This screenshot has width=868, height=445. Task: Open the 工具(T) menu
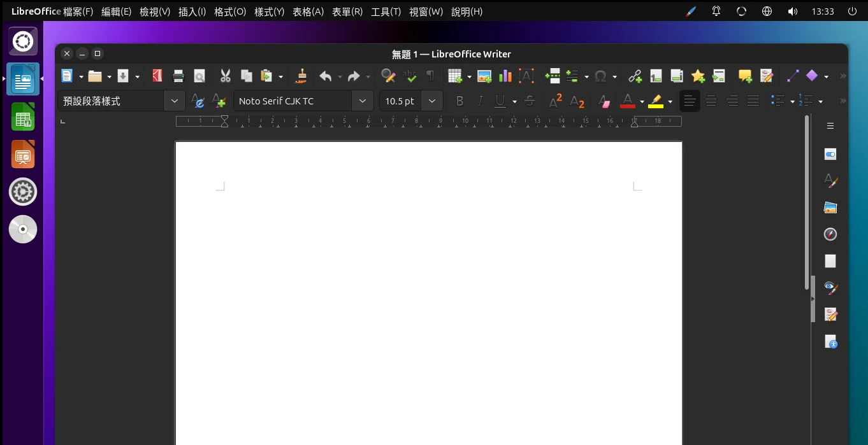point(386,11)
